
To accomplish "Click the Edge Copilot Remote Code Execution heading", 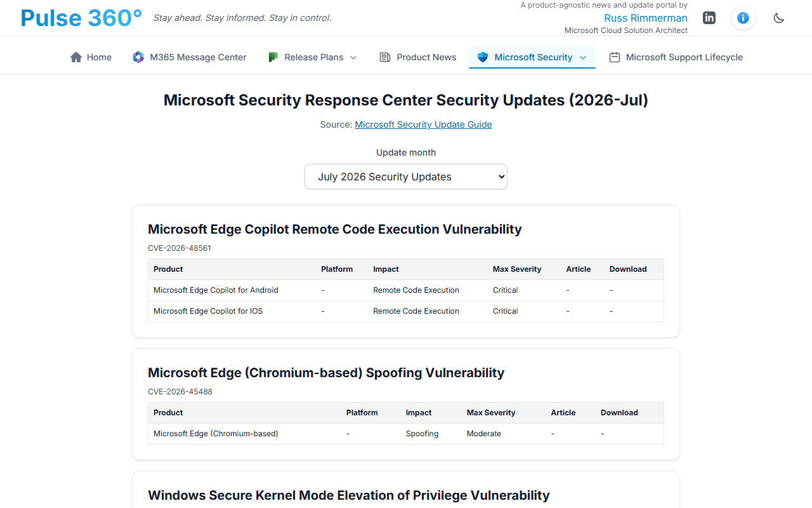I will (x=335, y=229).
